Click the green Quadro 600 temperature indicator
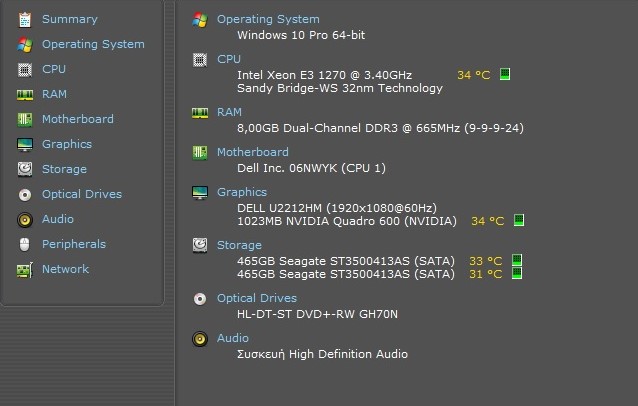The height and width of the screenshot is (406, 638). pos(519,220)
